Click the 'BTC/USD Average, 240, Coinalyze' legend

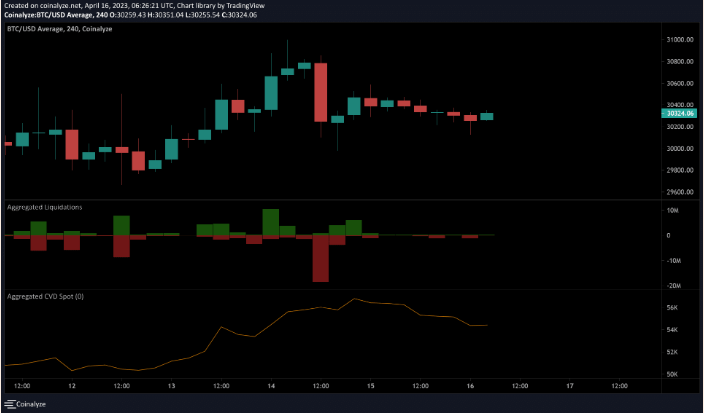[59, 29]
